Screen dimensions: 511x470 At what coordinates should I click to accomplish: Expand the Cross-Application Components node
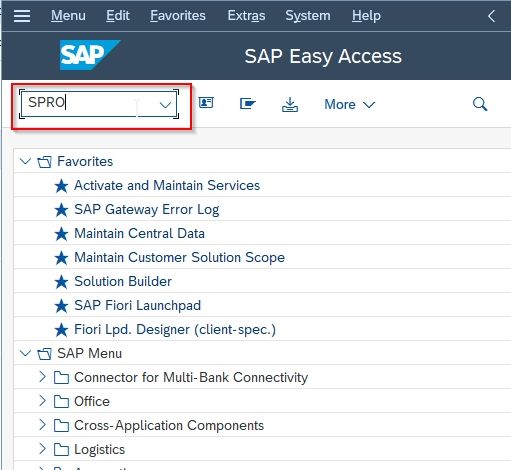click(x=42, y=425)
